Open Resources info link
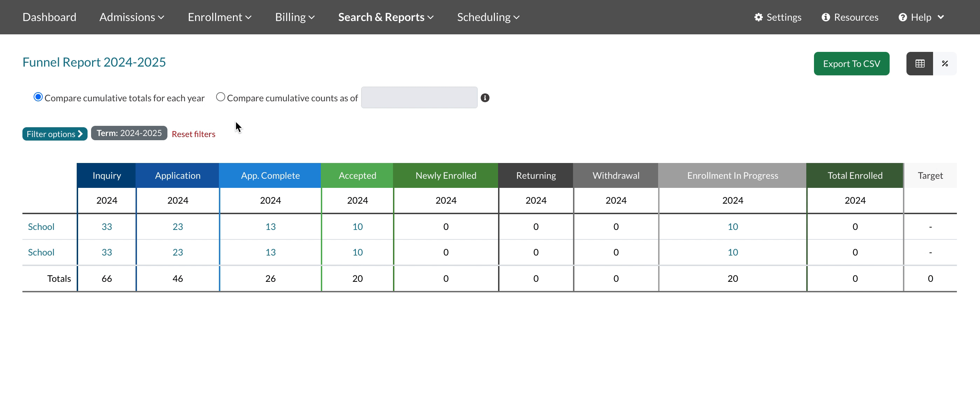 (x=850, y=17)
